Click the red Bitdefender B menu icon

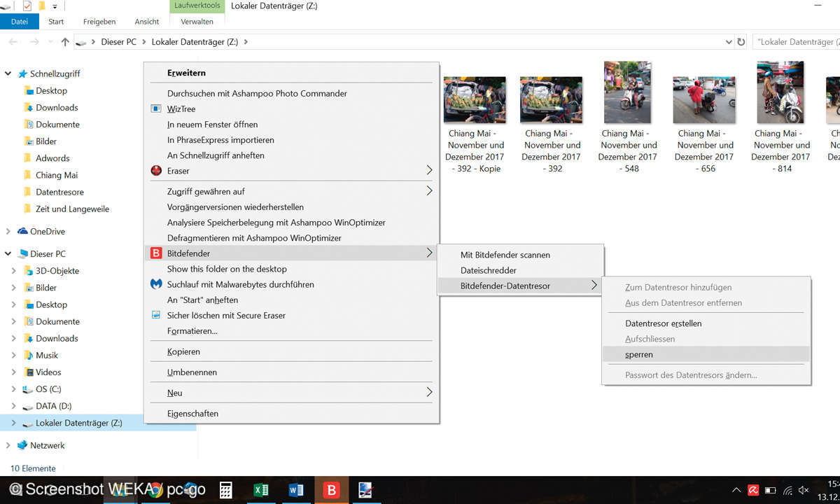[x=156, y=253]
